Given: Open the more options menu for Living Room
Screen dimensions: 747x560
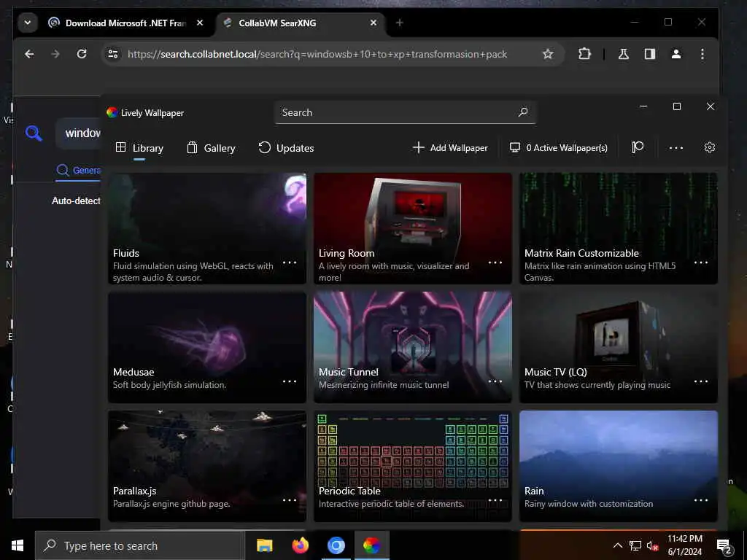Looking at the screenshot, I should coord(495,262).
